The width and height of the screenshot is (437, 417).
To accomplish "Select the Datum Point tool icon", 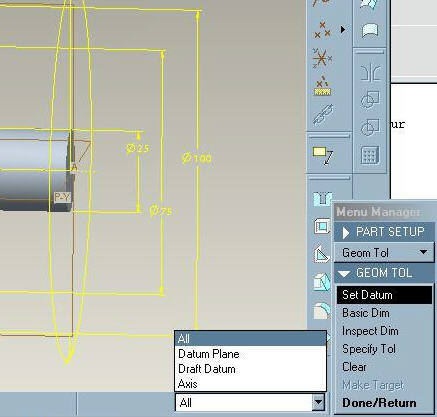I will (x=322, y=30).
